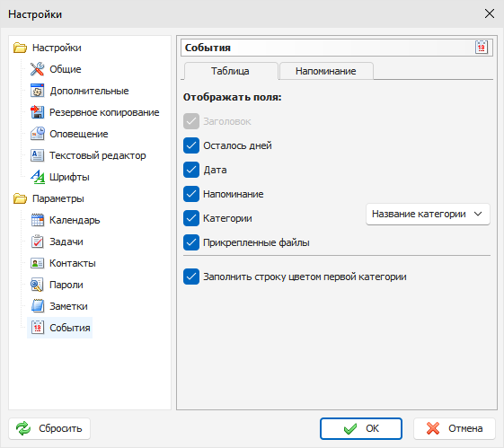Click the Пароли key icon
The image size is (504, 448).
(x=38, y=285)
